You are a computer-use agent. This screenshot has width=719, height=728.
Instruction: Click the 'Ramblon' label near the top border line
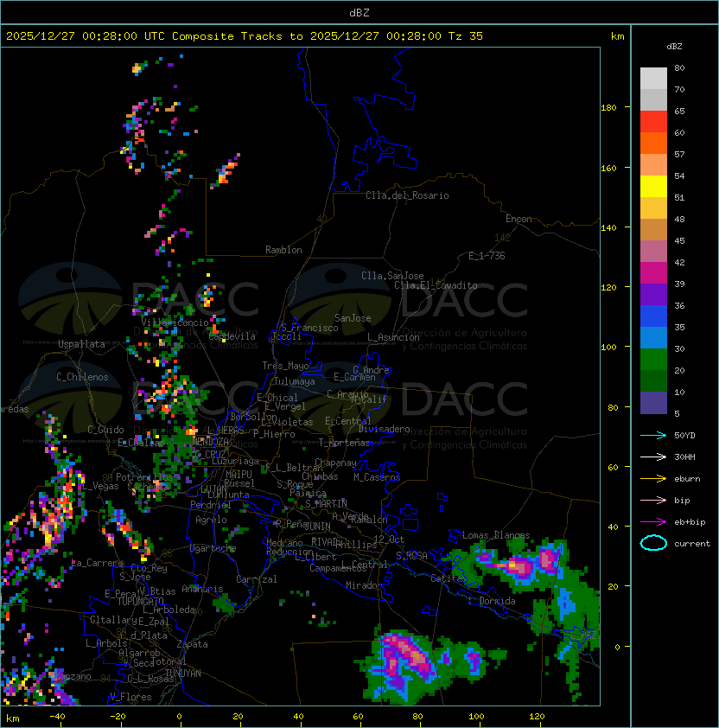[x=283, y=250]
